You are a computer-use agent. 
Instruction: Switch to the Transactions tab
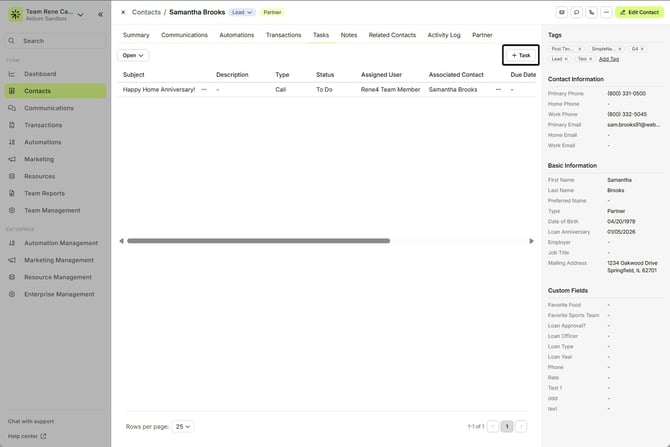click(x=283, y=35)
